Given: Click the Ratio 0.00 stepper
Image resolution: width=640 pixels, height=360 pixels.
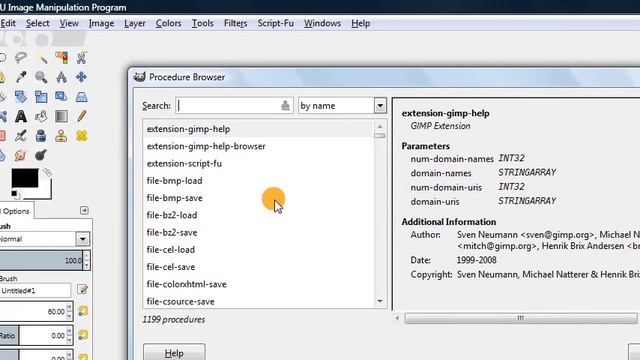Looking at the screenshot, I should coord(69,336).
